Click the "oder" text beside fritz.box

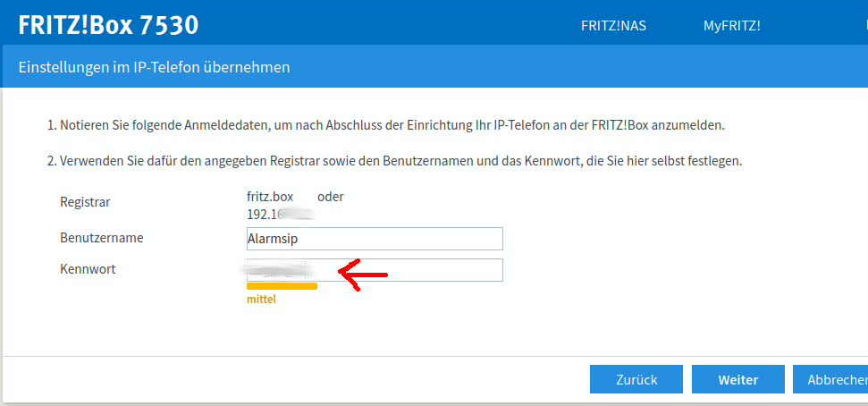click(x=330, y=197)
